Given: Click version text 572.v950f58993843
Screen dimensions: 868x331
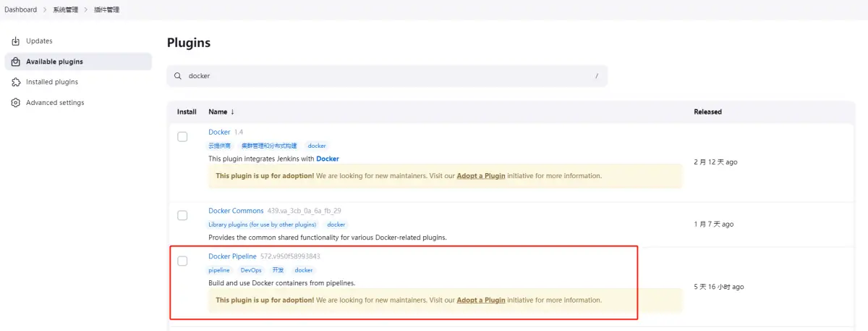Looking at the screenshot, I should coord(290,256).
